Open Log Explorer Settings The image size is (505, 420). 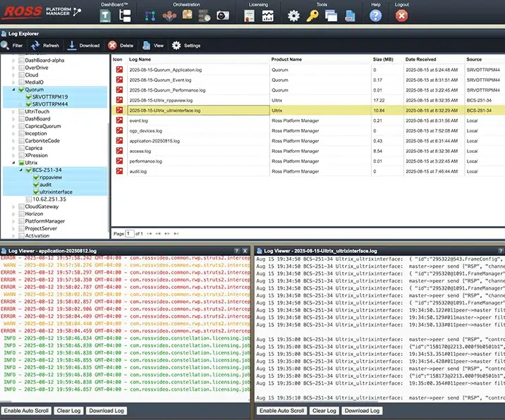pos(186,45)
